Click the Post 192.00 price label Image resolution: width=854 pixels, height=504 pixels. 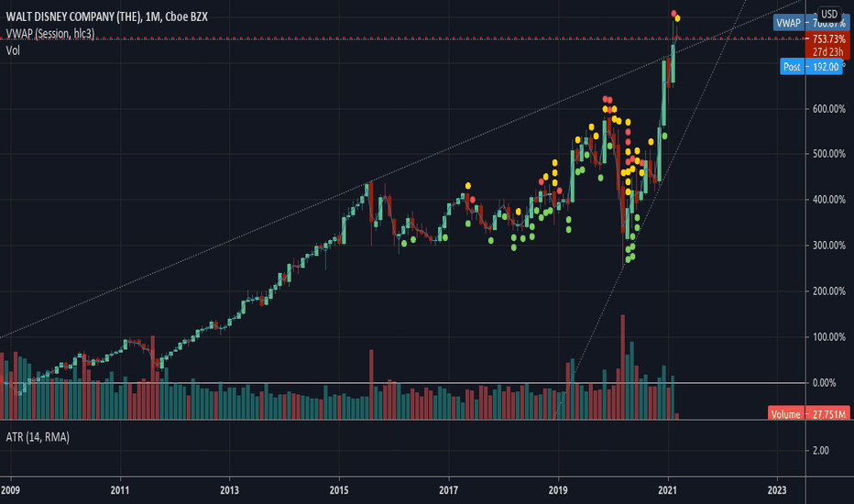coord(811,67)
